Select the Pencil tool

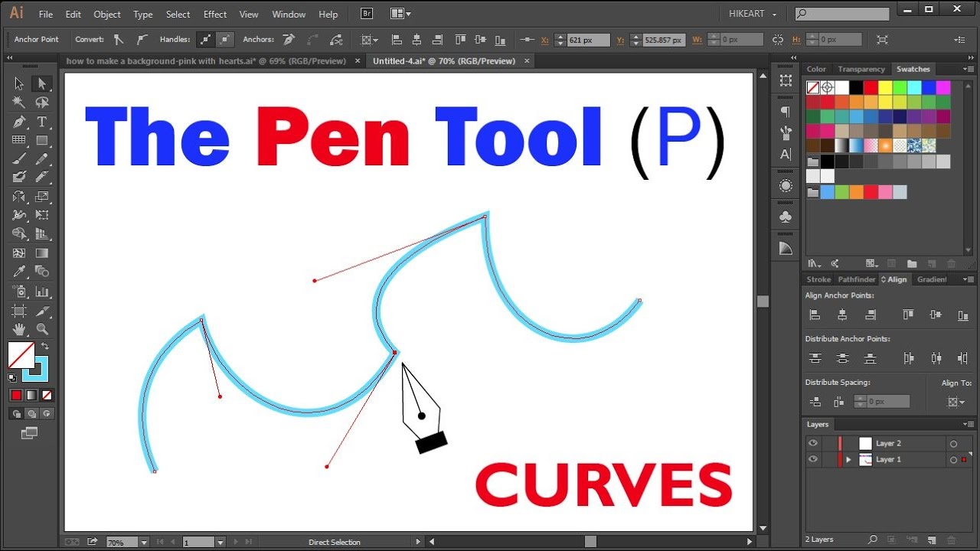point(42,158)
